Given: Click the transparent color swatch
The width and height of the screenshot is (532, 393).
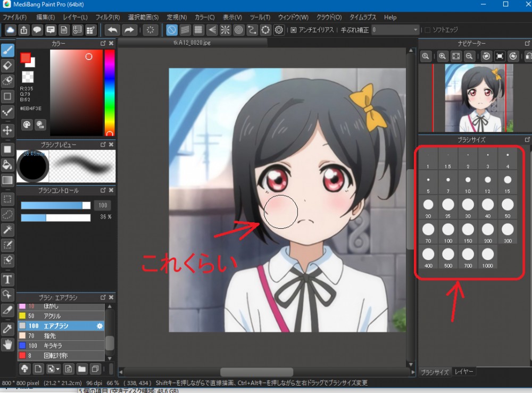Looking at the screenshot, I should (28, 77).
